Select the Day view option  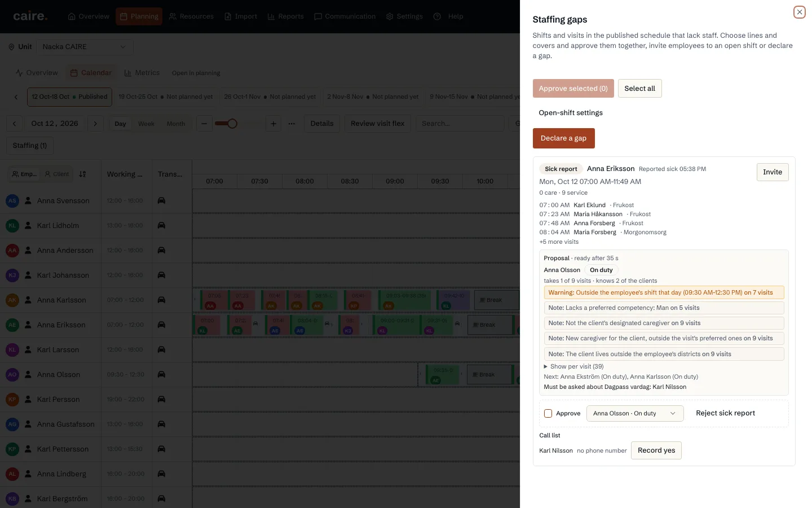pyautogui.click(x=120, y=124)
